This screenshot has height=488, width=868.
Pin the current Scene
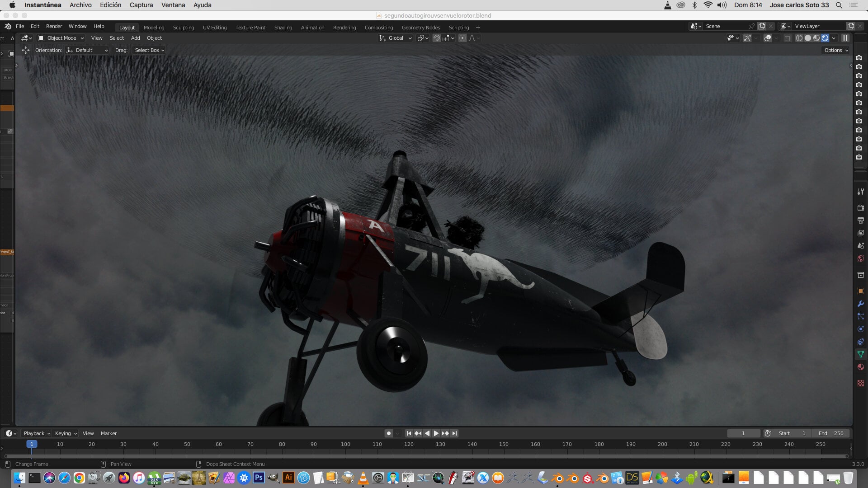(751, 26)
